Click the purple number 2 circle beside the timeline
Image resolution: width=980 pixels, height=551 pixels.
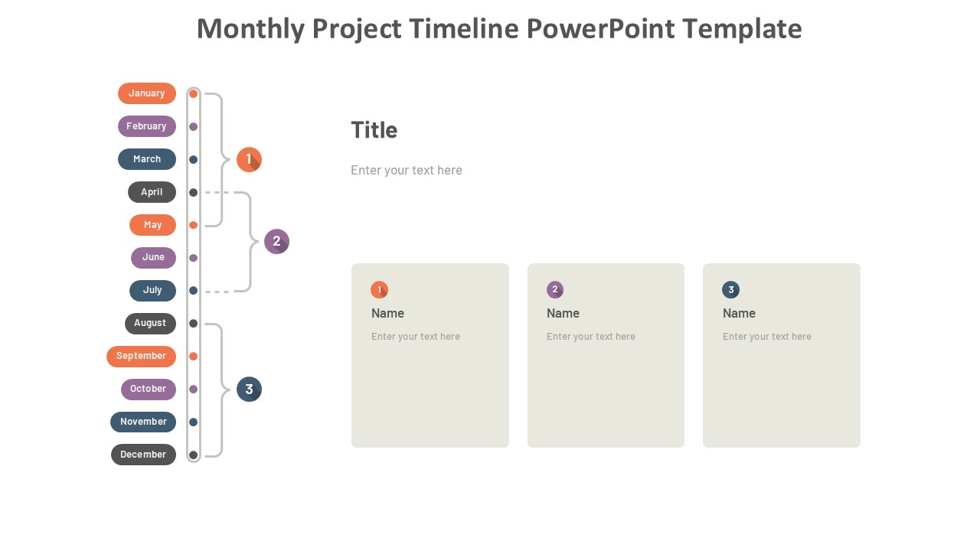point(276,242)
